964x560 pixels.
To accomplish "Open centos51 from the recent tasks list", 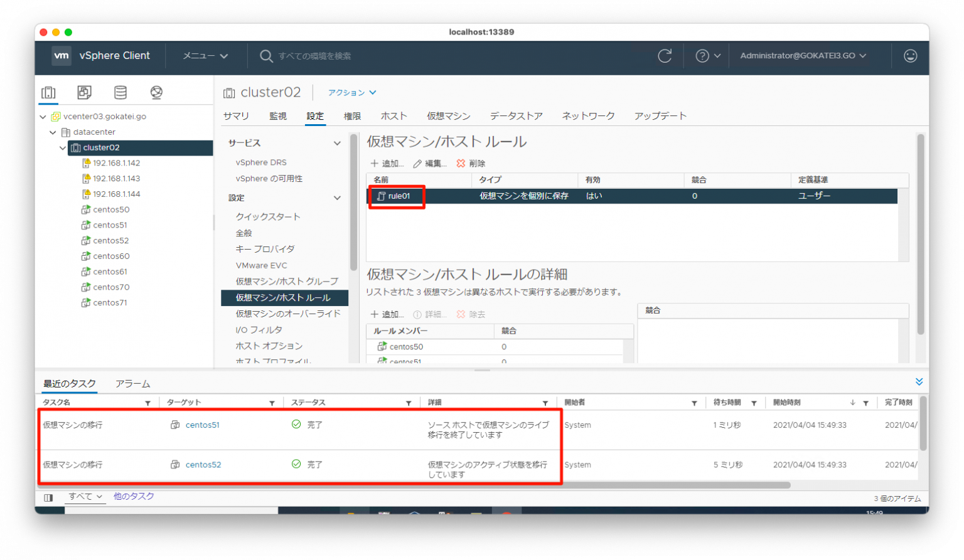I will pos(202,425).
